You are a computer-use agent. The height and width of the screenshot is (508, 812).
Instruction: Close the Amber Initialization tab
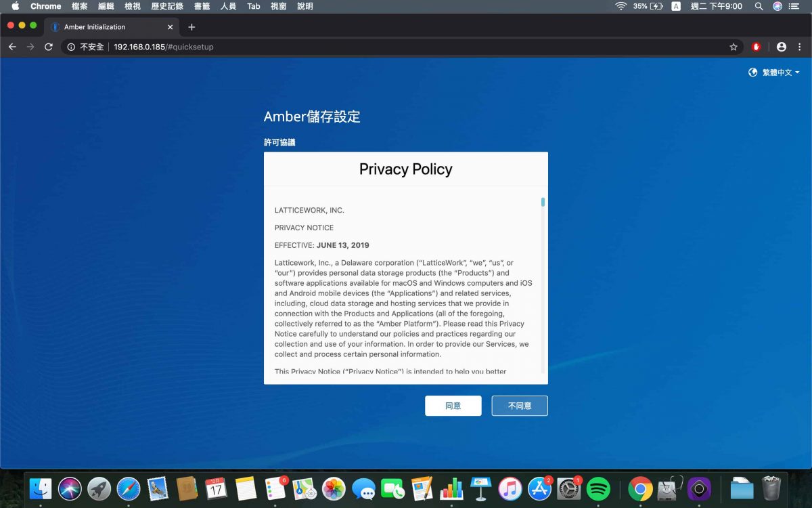[x=171, y=27]
